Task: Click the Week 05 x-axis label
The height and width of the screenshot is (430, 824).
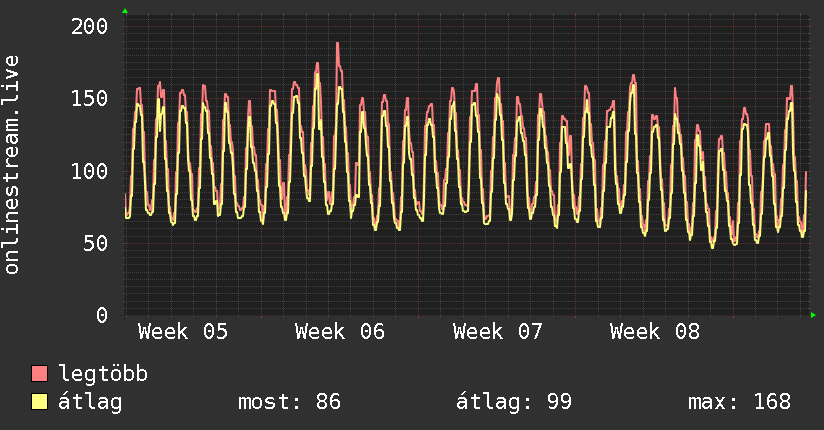Action: click(x=182, y=332)
